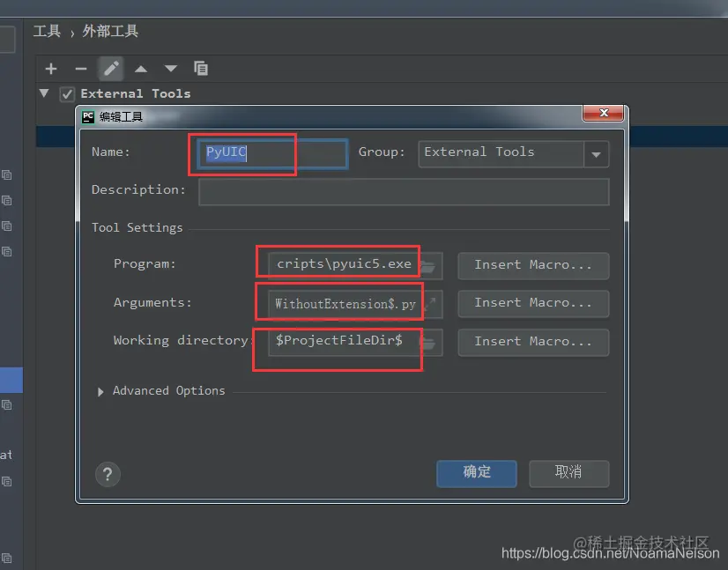Expand Advanced Options section
This screenshot has width=728, height=570.
click(x=100, y=392)
